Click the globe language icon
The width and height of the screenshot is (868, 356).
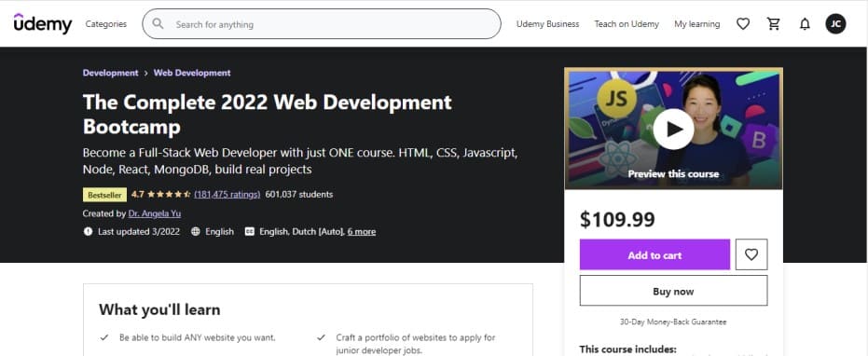196,231
